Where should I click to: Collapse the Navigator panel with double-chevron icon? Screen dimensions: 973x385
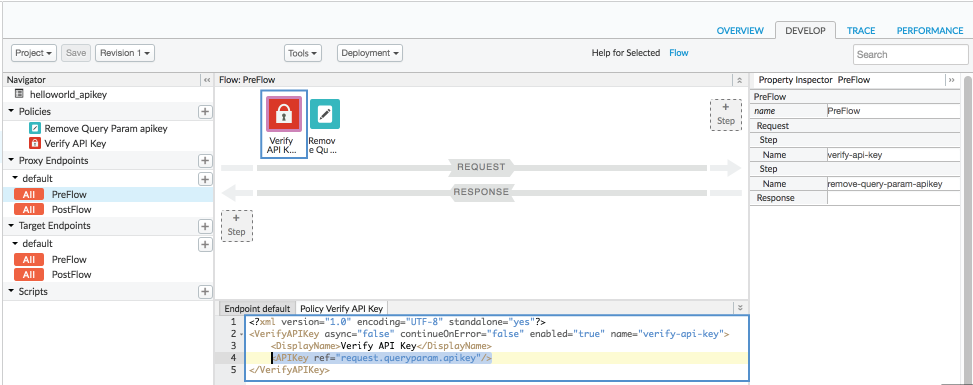(207, 80)
